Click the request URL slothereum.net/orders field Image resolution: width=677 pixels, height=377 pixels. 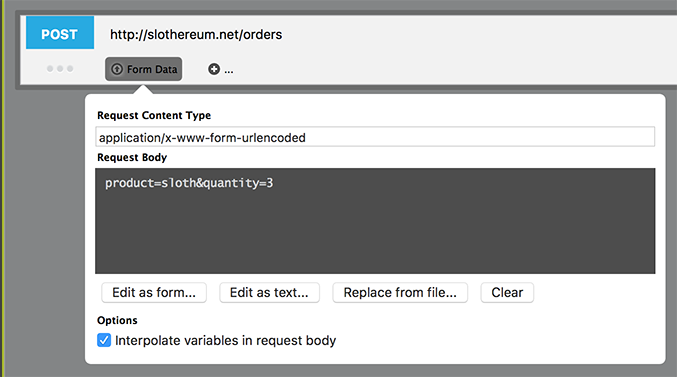196,35
